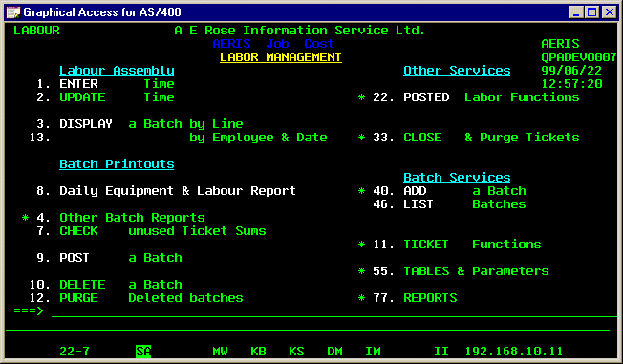The image size is (623, 364).
Task: Click the Graphical Access app icon in title bar
Action: (12, 11)
